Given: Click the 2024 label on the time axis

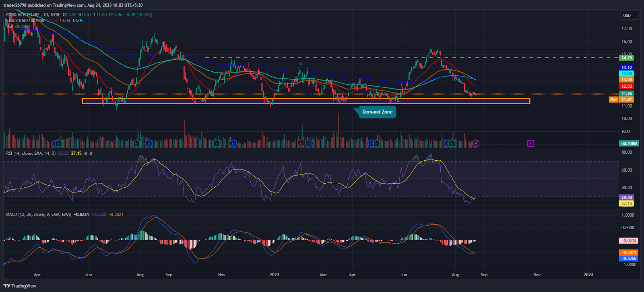Looking at the screenshot, I should pos(588,275).
